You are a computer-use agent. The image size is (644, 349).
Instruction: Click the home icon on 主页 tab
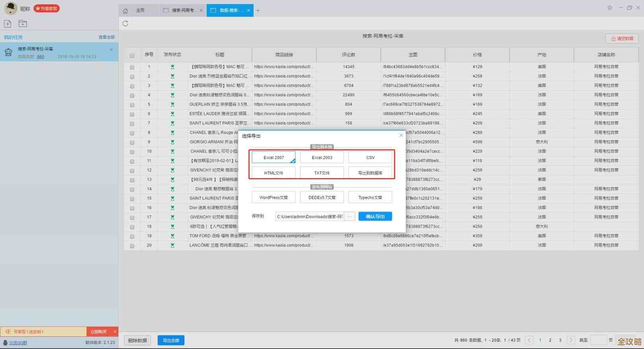pyautogui.click(x=125, y=11)
